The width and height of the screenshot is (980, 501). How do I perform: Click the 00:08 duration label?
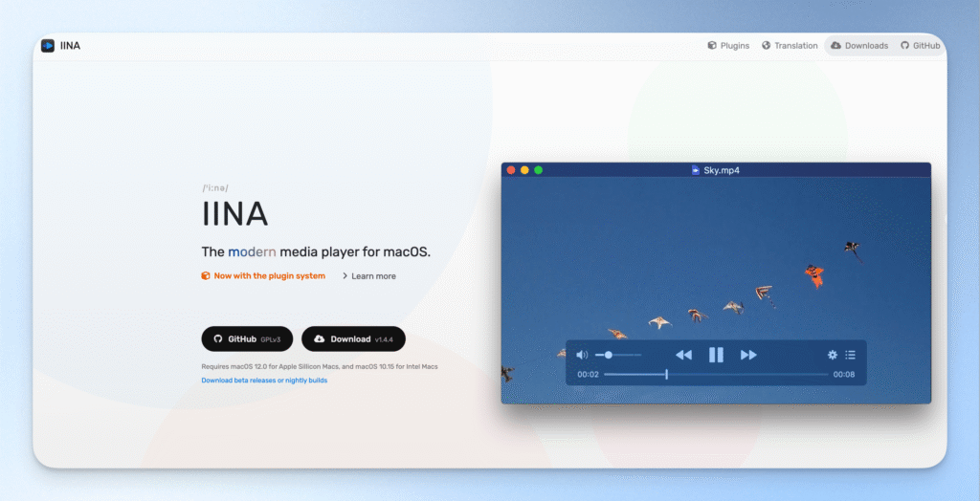click(x=844, y=374)
